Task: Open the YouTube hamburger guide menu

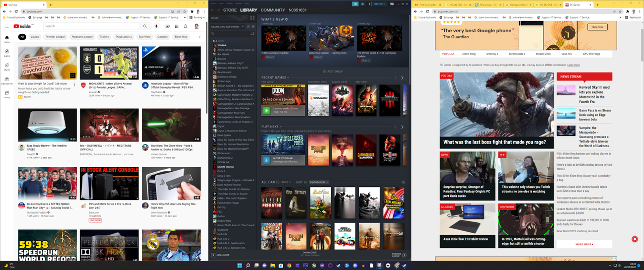Action: coord(7,26)
